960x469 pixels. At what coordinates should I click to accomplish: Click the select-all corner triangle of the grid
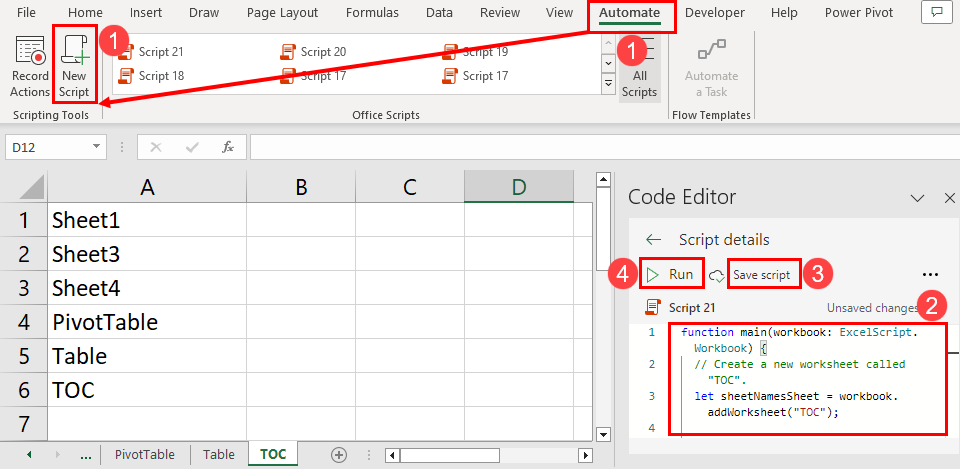(x=32, y=187)
